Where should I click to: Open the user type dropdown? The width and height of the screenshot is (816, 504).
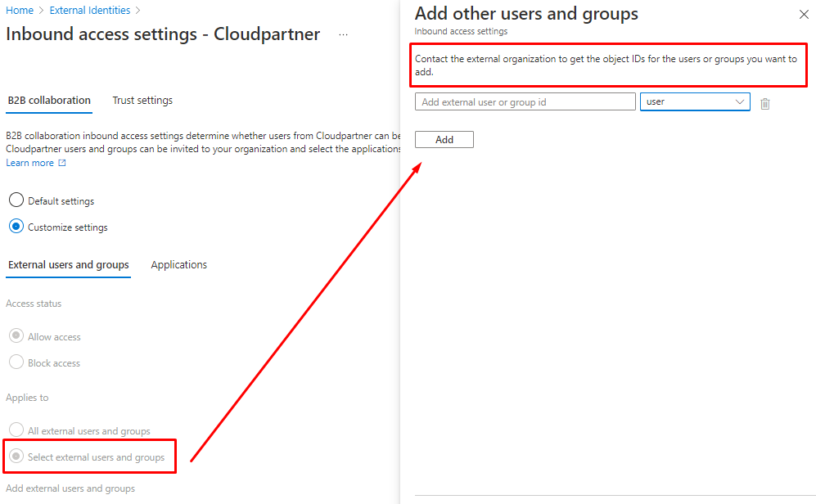[694, 101]
